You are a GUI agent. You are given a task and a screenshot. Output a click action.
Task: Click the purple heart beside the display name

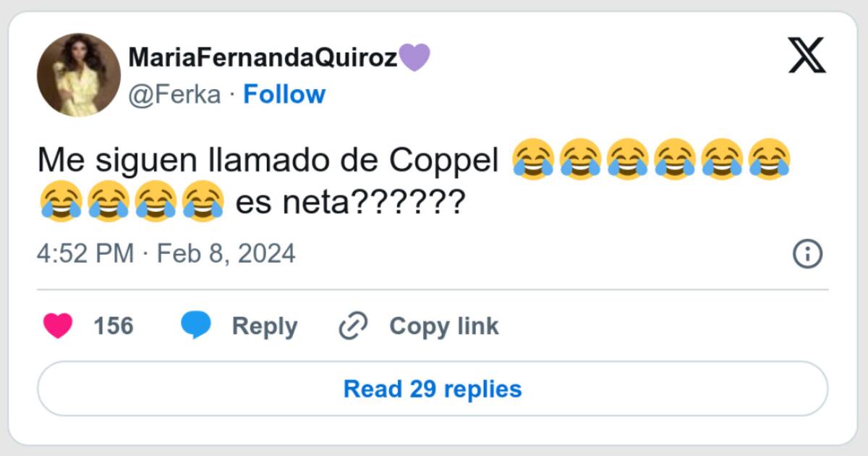coord(414,57)
